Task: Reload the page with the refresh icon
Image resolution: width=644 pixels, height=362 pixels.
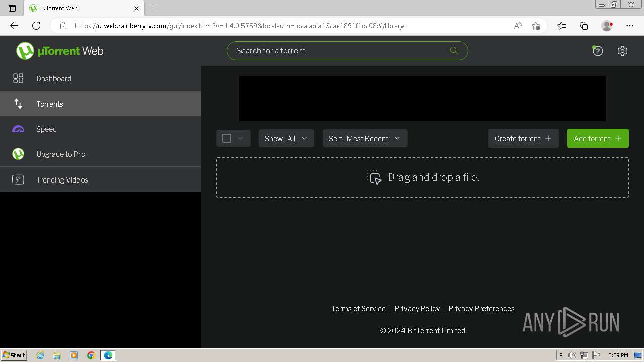Action: coord(36,26)
